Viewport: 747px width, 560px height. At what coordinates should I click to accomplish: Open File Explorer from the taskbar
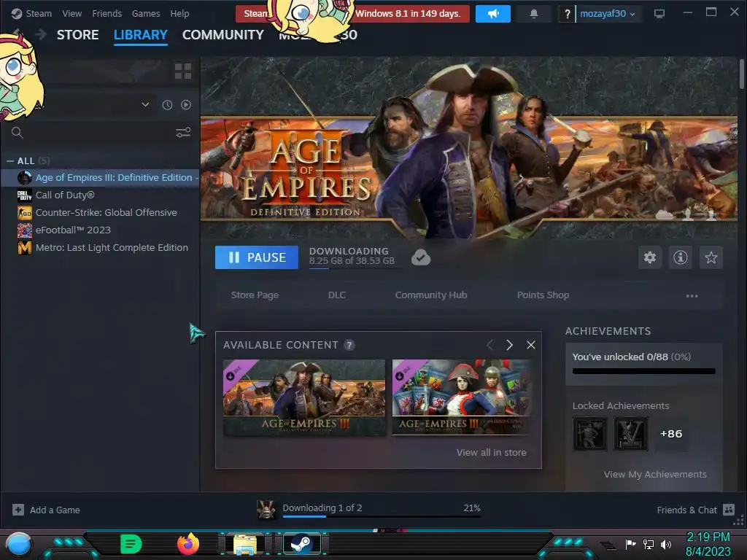(245, 545)
